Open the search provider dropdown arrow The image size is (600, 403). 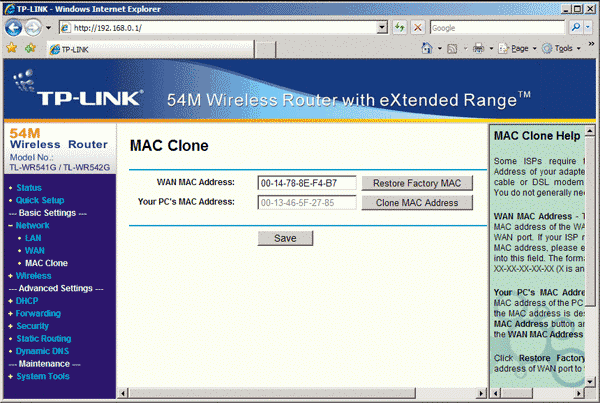[x=588, y=27]
